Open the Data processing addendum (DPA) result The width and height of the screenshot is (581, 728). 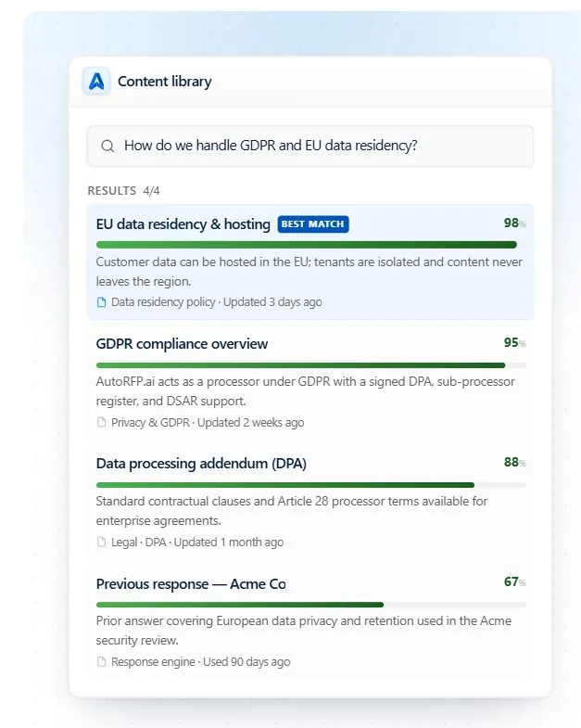point(310,502)
